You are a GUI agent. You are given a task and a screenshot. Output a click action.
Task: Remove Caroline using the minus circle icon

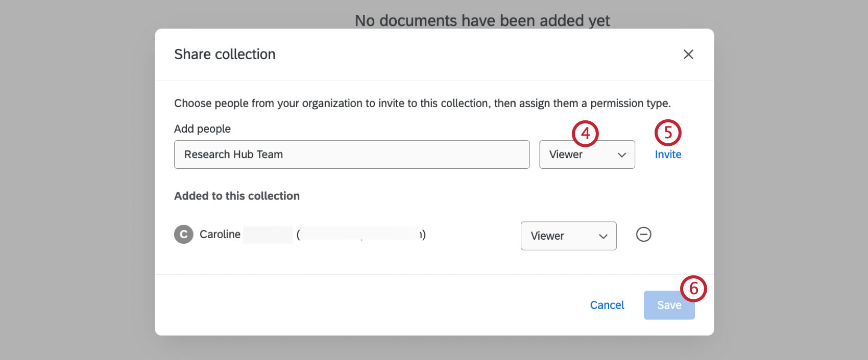click(x=643, y=235)
